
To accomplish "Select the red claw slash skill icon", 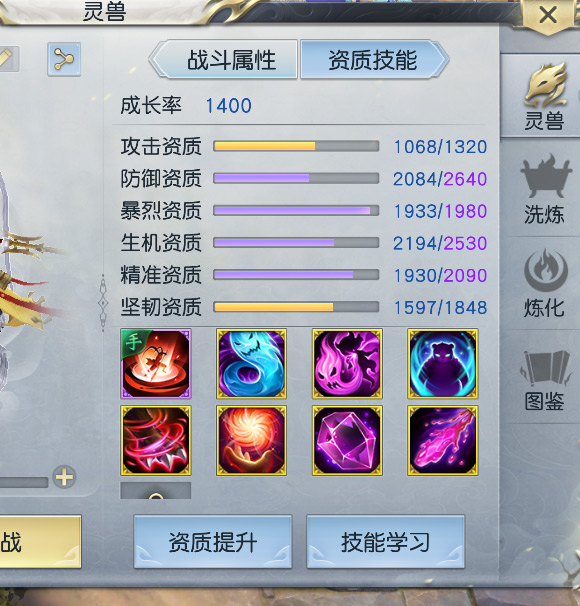I will click(156, 440).
